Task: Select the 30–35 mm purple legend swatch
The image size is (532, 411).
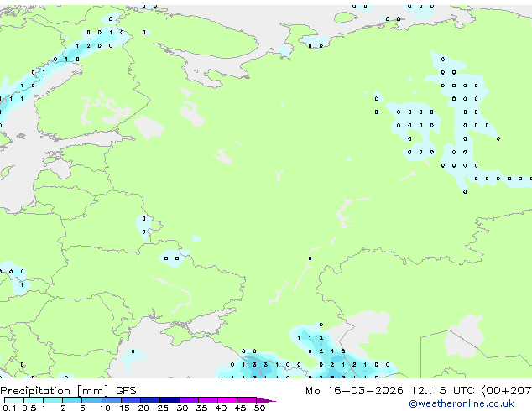Action: pos(188,400)
